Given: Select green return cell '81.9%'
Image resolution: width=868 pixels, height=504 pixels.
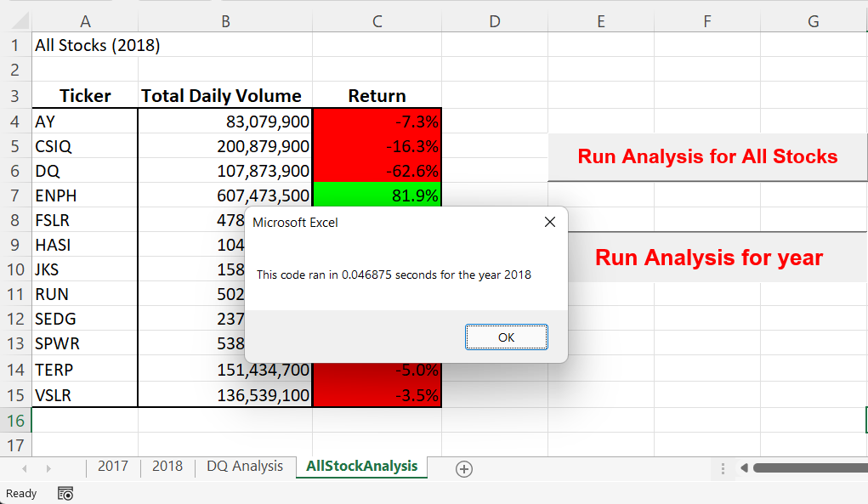Looking at the screenshot, I should pos(377,195).
